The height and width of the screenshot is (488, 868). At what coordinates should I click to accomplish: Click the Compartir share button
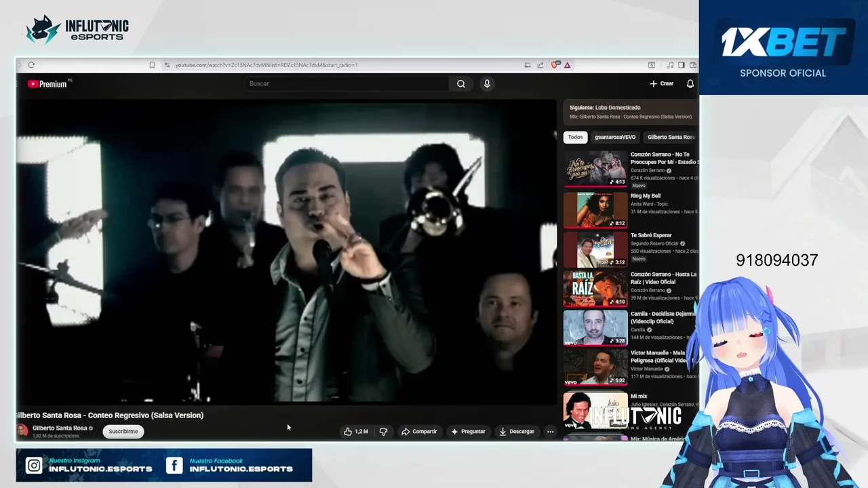point(419,431)
